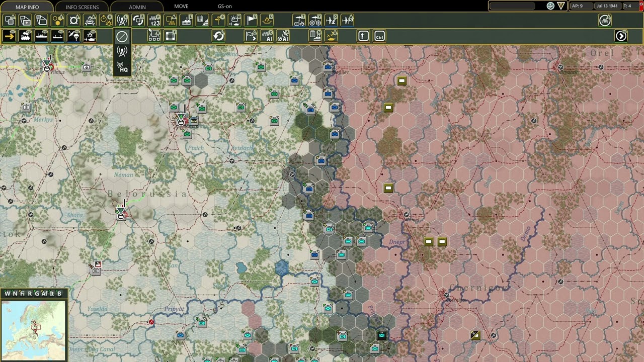
Task: Select the naval transport warship icon
Action: click(42, 36)
